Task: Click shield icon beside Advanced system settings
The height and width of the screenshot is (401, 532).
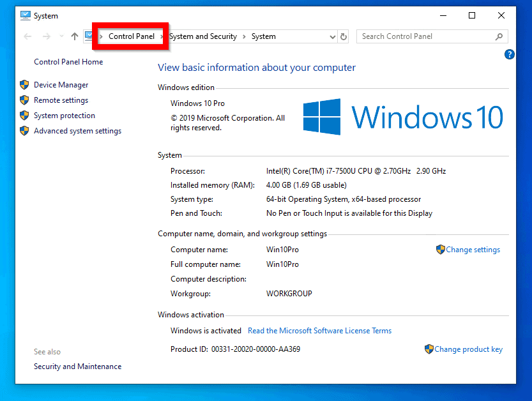Action: click(24, 131)
